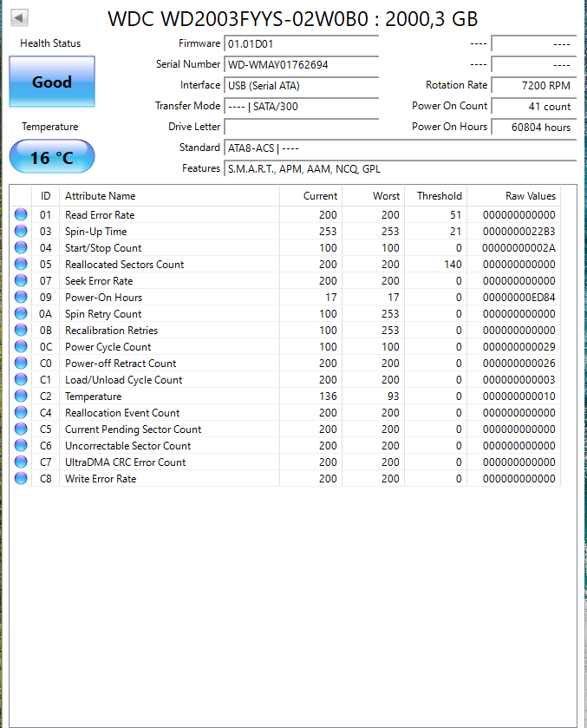587x728 pixels.
Task: Click the Health Status label
Action: tap(50, 43)
